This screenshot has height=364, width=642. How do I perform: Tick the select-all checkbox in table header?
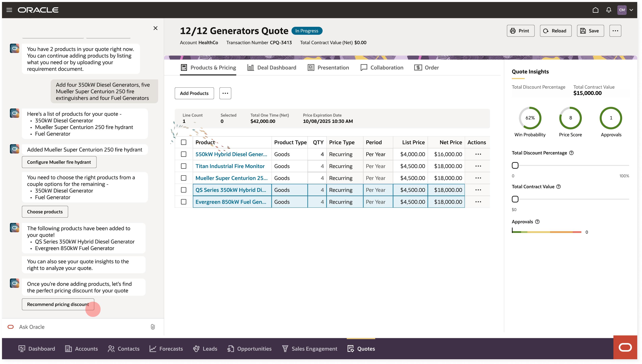point(183,142)
